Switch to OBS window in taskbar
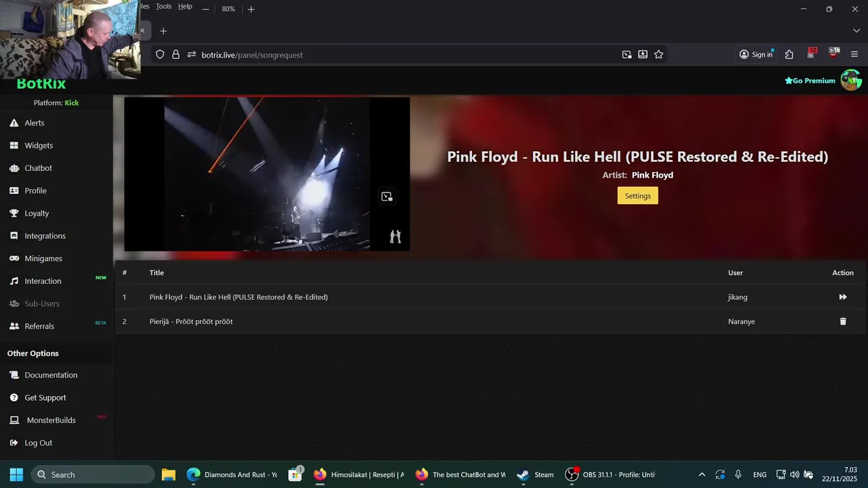 click(x=610, y=474)
